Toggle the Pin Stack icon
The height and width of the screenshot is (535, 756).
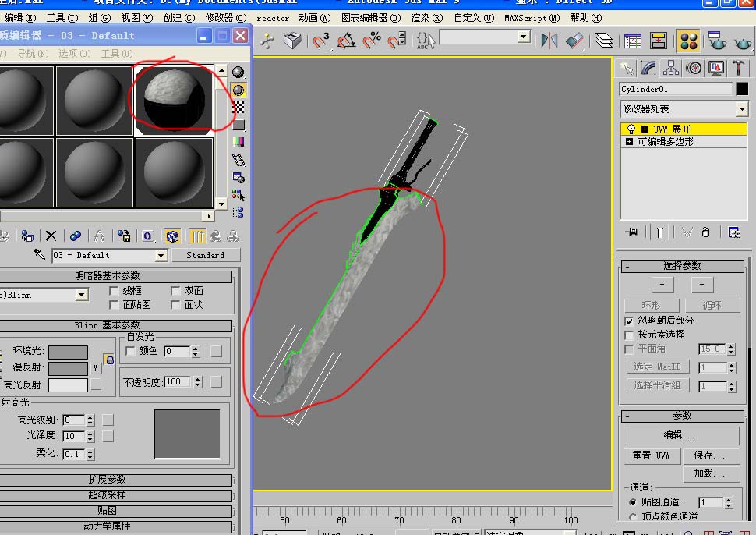coord(631,232)
